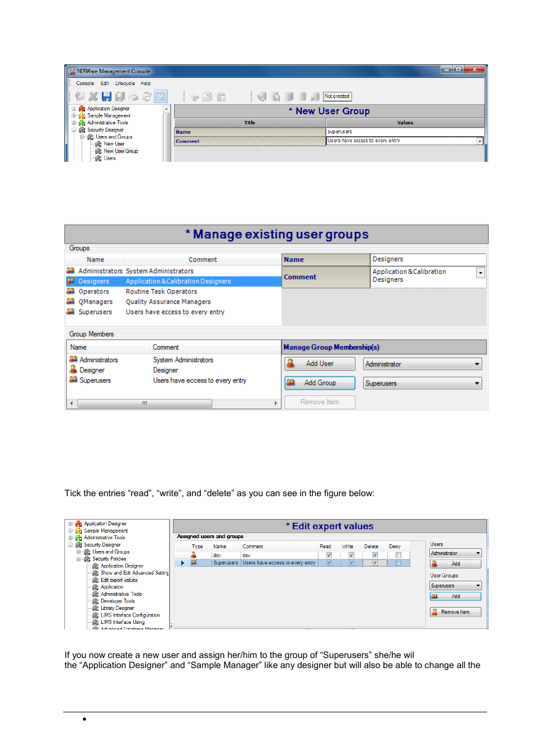Click the horizontal scrollbar thumb in Group Members
Image resolution: width=534 pixels, height=756 pixels.
click(x=144, y=403)
